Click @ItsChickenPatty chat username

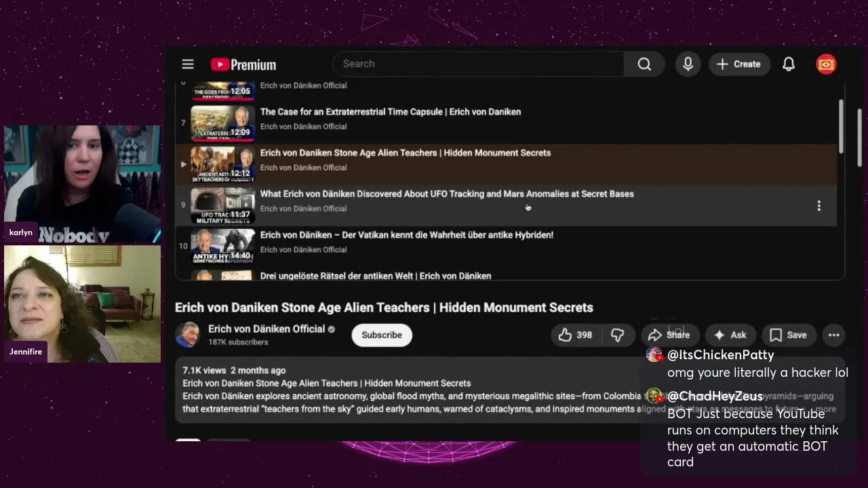coord(720,354)
